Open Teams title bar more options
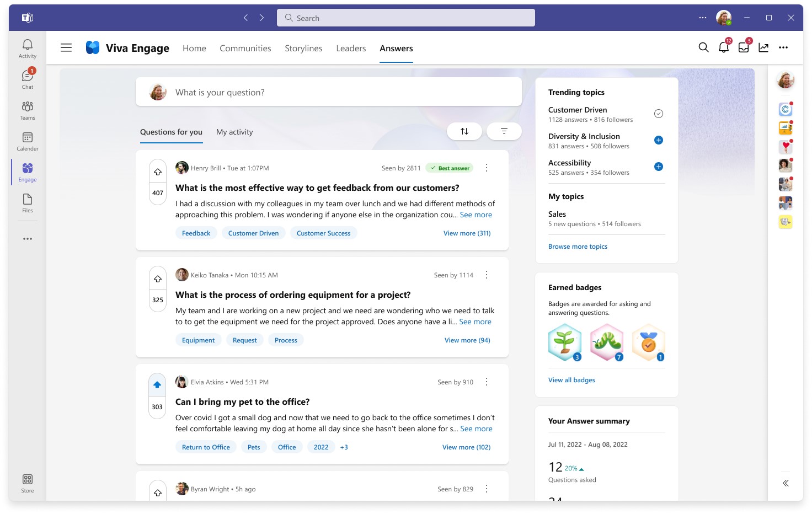 pyautogui.click(x=702, y=18)
